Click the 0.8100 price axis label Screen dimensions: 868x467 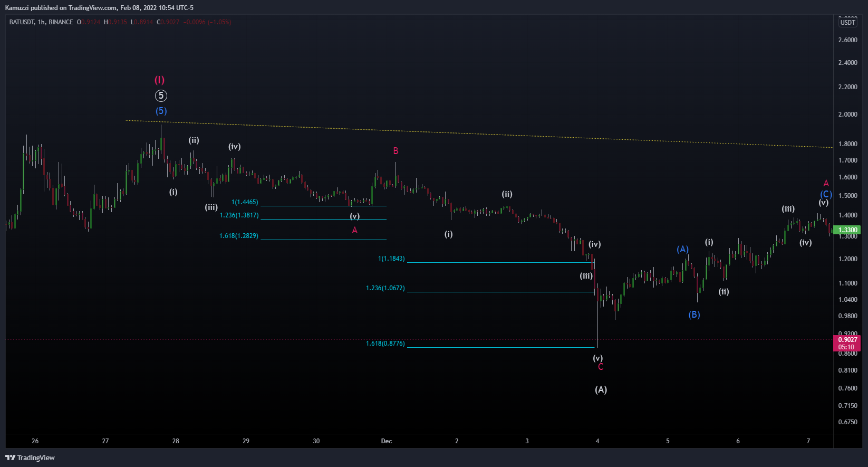(847, 370)
